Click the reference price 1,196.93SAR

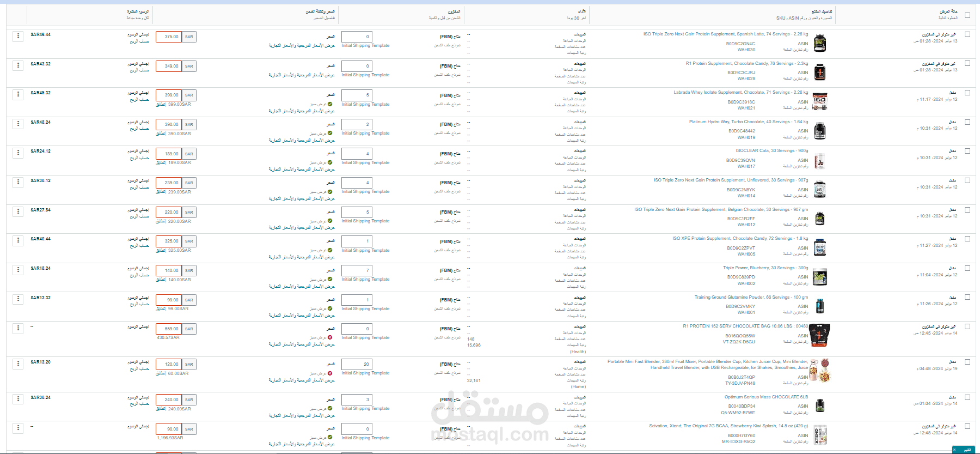pos(170,438)
